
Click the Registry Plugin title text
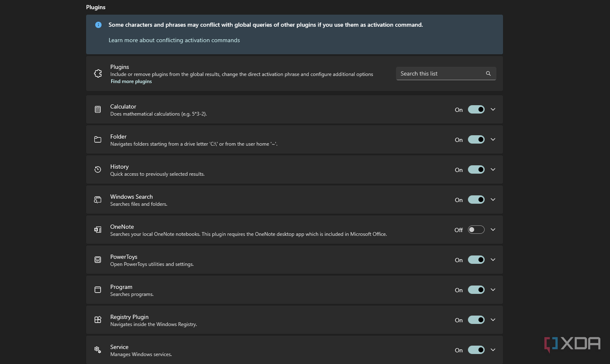(x=130, y=317)
